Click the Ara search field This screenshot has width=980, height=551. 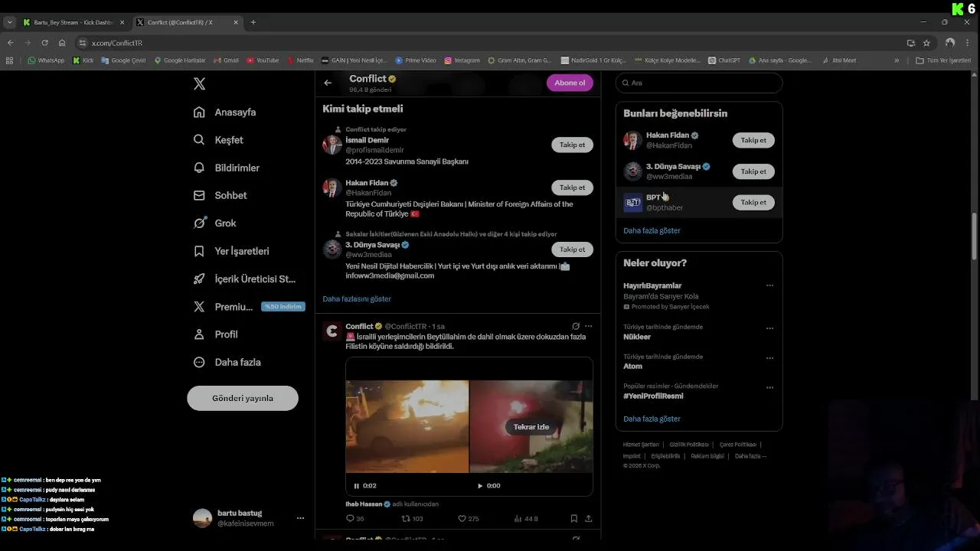[x=699, y=83]
